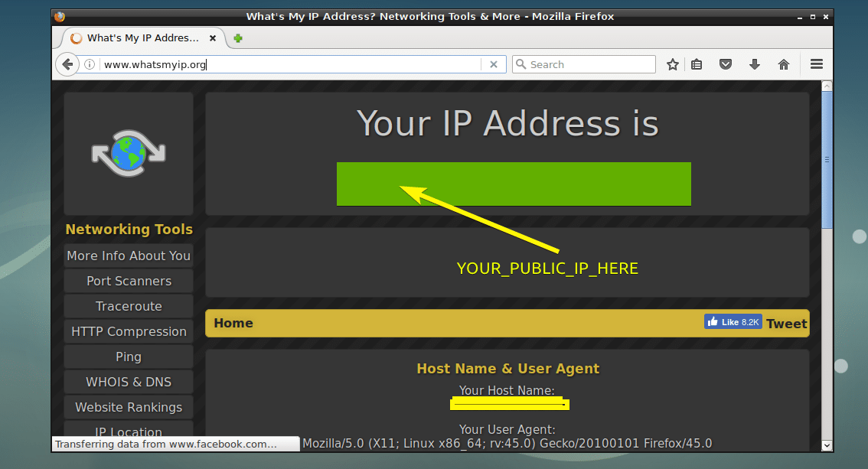Open a new tab with the plus icon
Viewport: 868px width, 469px height.
(238, 38)
